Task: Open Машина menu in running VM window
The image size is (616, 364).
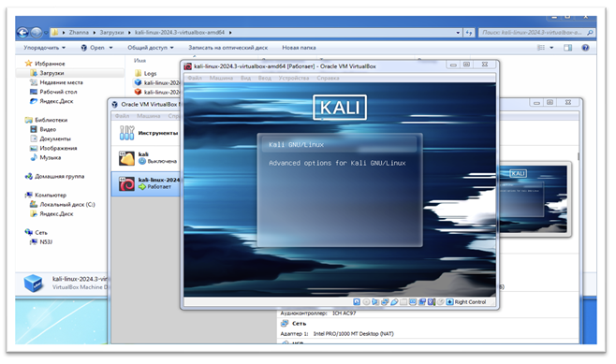Action: pos(221,78)
